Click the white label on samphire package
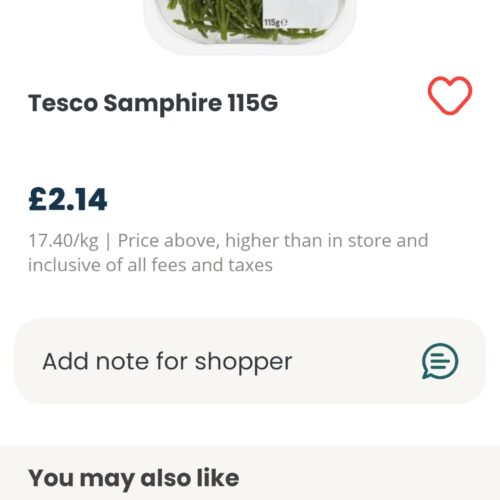500x500 pixels. click(302, 15)
